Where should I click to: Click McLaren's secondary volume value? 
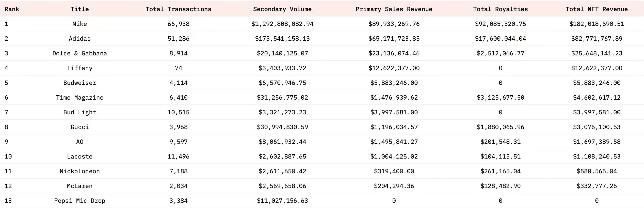pos(282,186)
